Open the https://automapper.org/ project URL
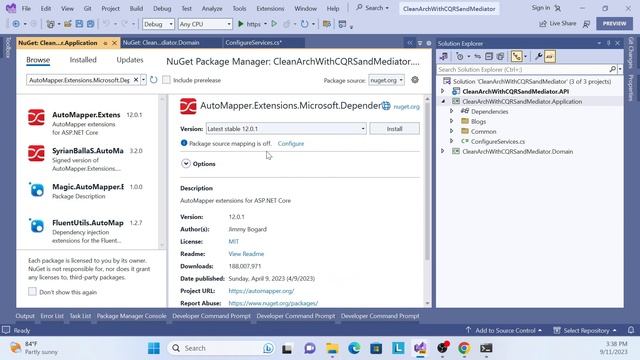The width and height of the screenshot is (640, 360). (x=261, y=291)
